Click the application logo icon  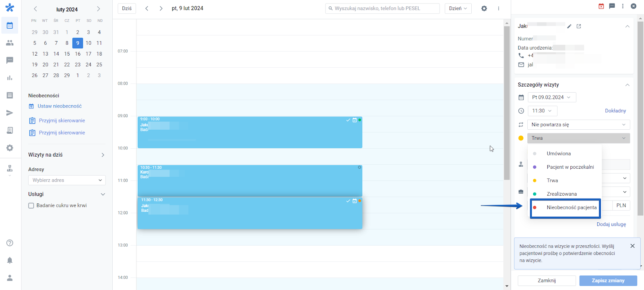[10, 8]
